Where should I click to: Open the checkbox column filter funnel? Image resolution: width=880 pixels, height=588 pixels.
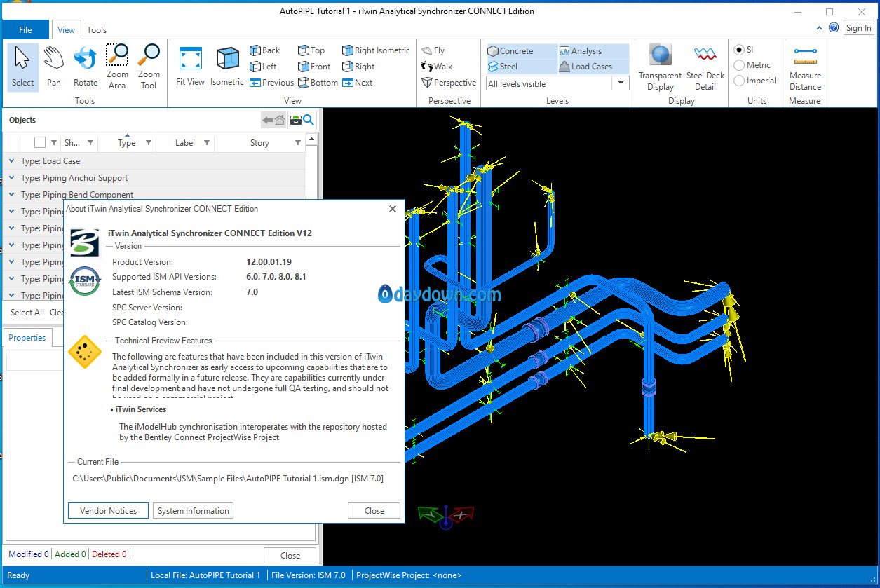54,143
